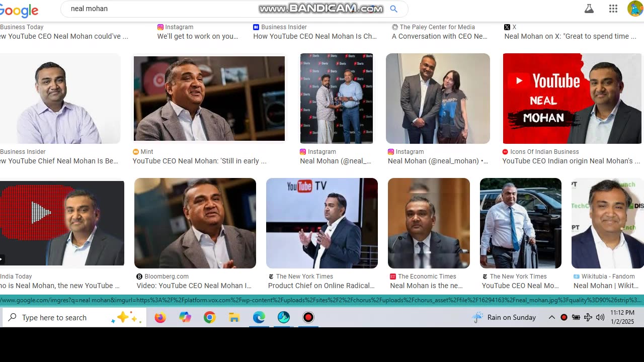Open the red YouTube NEAL MOHAN thumbnail
Viewport: 644px width, 362px height.
coord(572,99)
